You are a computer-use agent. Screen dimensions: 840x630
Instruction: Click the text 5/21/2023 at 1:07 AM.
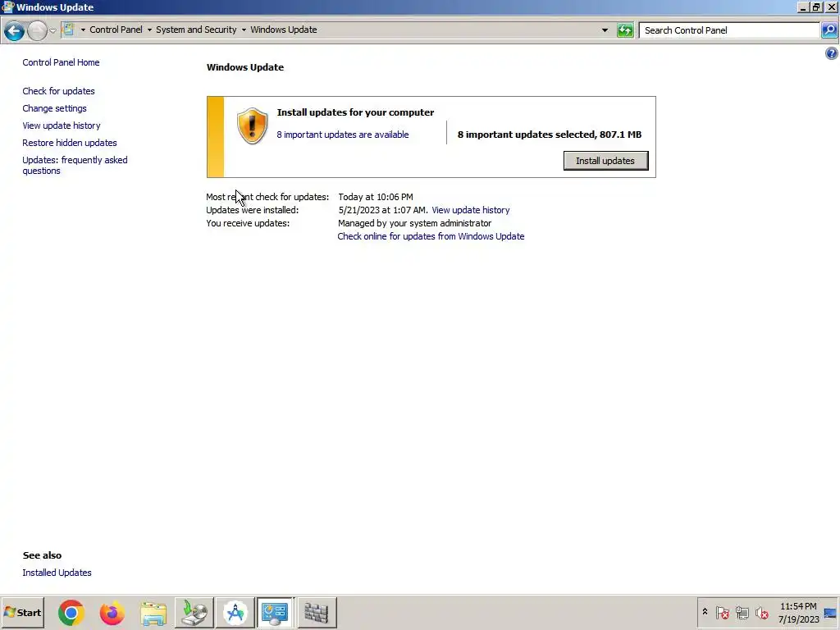click(x=383, y=210)
